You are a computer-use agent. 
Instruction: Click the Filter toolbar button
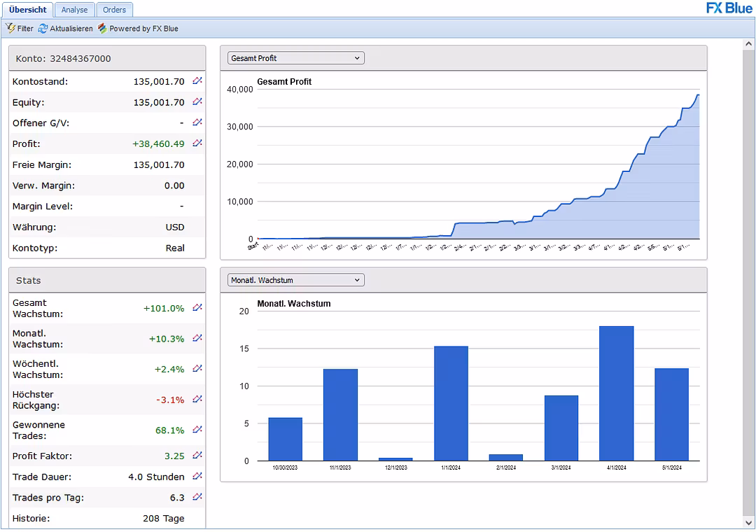[20, 29]
